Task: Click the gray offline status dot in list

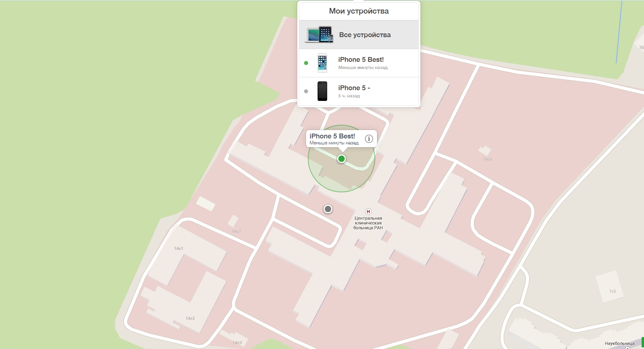Action: click(x=306, y=91)
